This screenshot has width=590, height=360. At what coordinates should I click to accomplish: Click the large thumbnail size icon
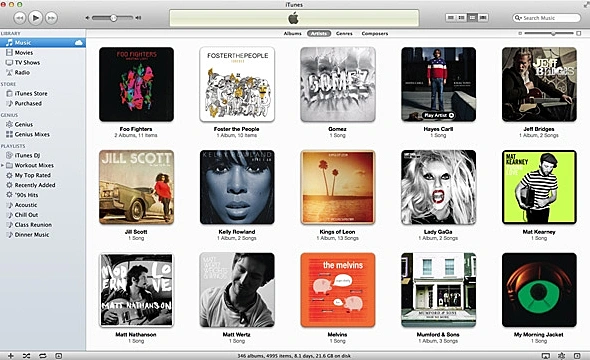[579, 33]
